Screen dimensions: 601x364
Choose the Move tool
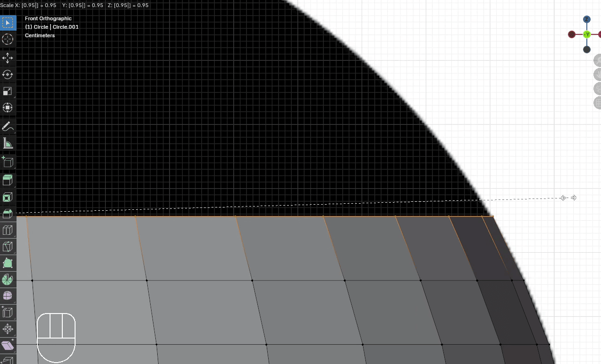tap(8, 58)
